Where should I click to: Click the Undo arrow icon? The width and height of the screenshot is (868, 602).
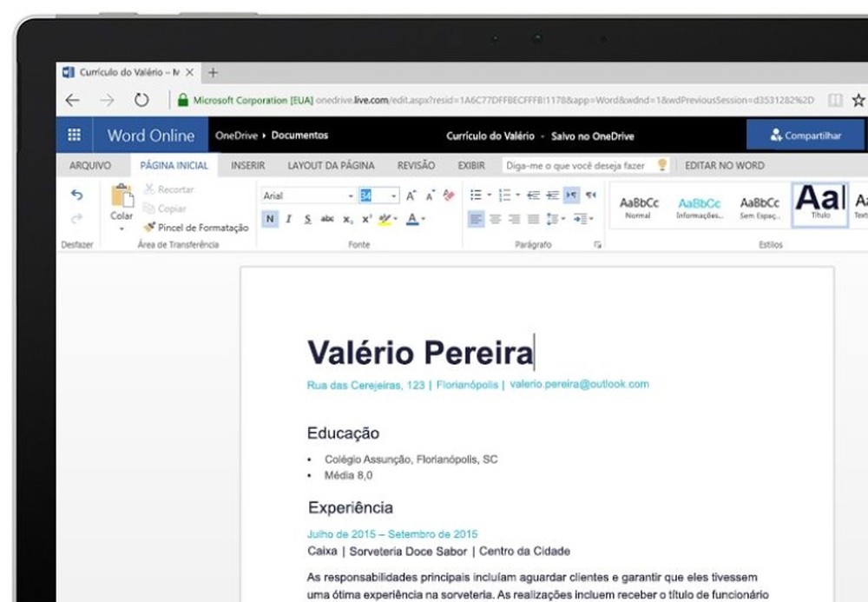[77, 195]
